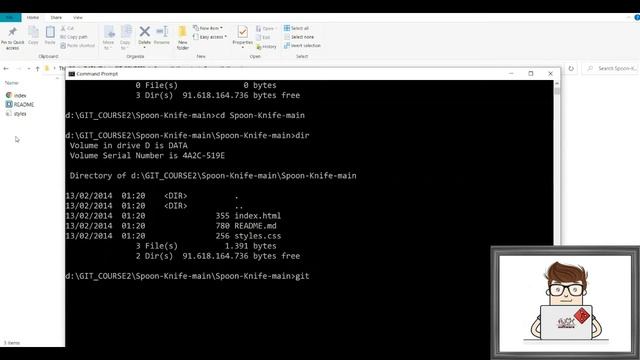Select the README file in Explorer
This screenshot has width=640, height=360.
[x=20, y=104]
